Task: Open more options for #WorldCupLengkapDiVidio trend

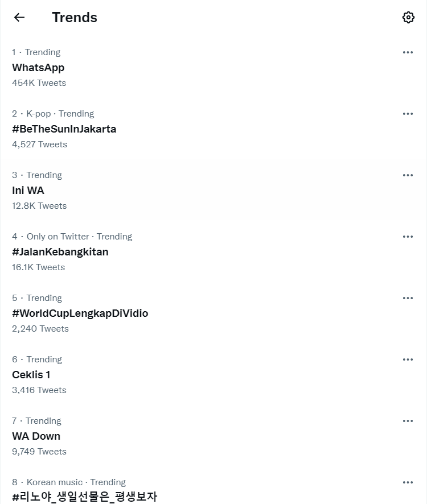Action: click(x=408, y=298)
